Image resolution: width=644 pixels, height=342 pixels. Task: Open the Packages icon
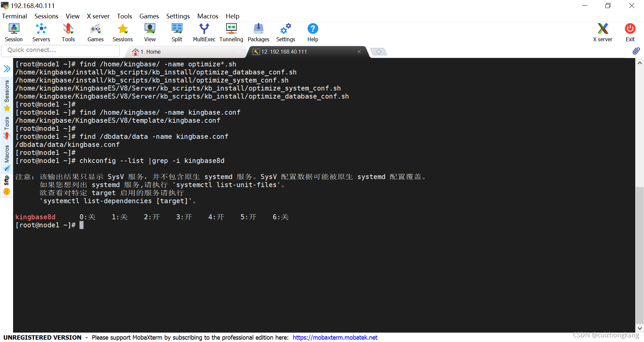pos(258,33)
